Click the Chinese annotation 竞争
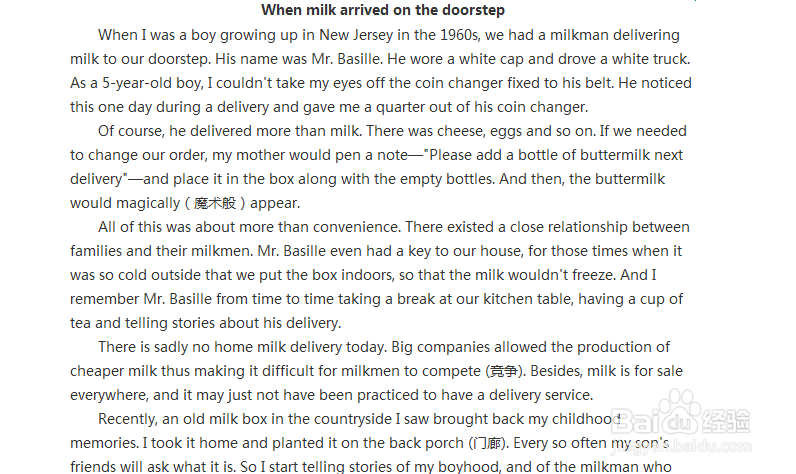Image resolution: width=796 pixels, height=474 pixels. [503, 371]
